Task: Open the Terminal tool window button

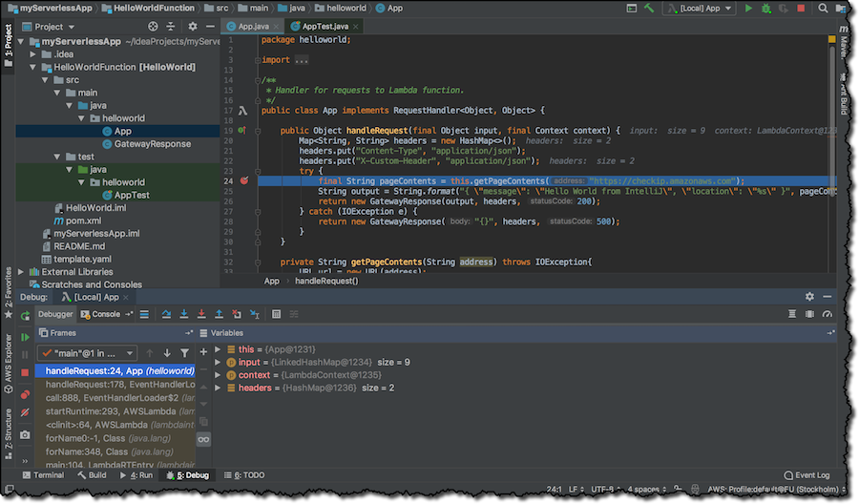Action: tap(43, 474)
